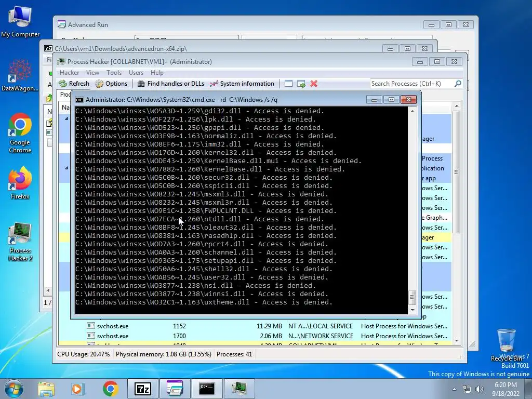The image size is (532, 399).
Task: Switch to Advanced Run taskbar button
Action: point(175,389)
